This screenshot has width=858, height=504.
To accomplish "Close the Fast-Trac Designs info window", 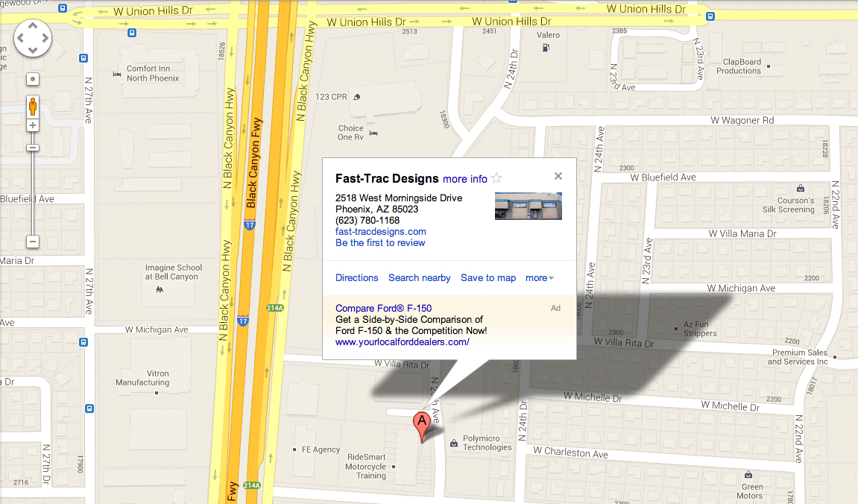I will tap(558, 176).
